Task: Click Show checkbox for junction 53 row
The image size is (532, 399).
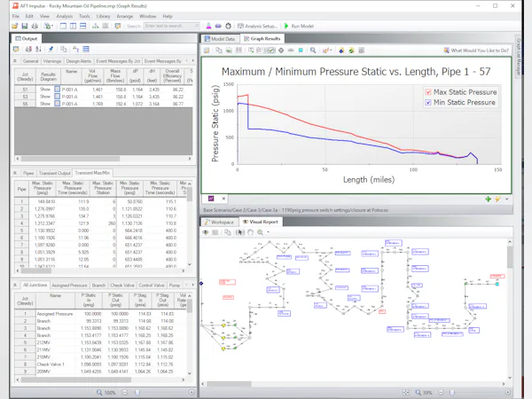Action: pos(58,97)
